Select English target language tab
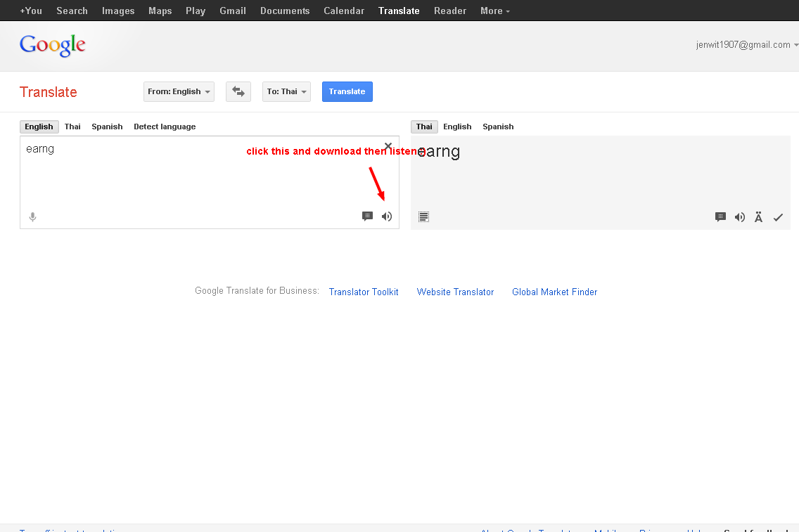 click(457, 126)
